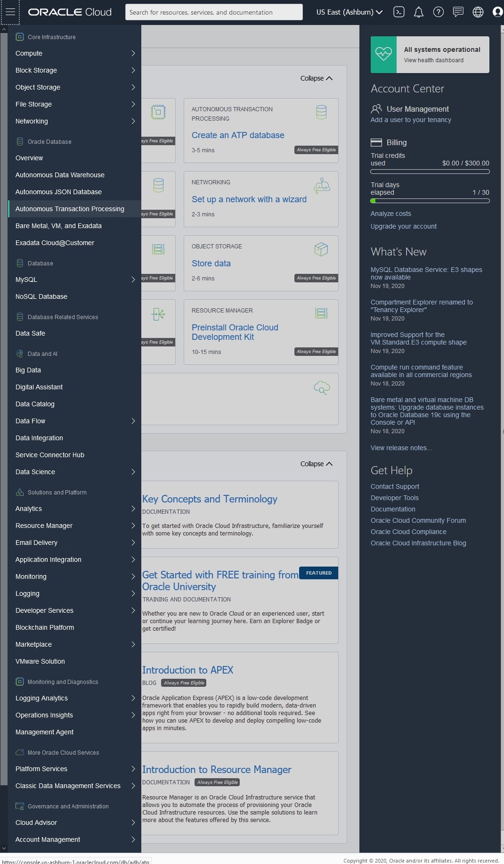The width and height of the screenshot is (504, 864).
Task: Open Set up a network with a wizard
Action: point(249,199)
